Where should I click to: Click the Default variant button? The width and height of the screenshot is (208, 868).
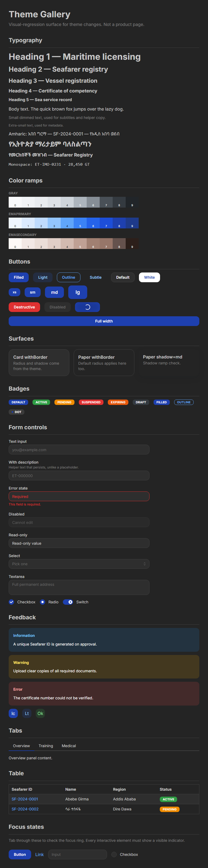coord(123,277)
